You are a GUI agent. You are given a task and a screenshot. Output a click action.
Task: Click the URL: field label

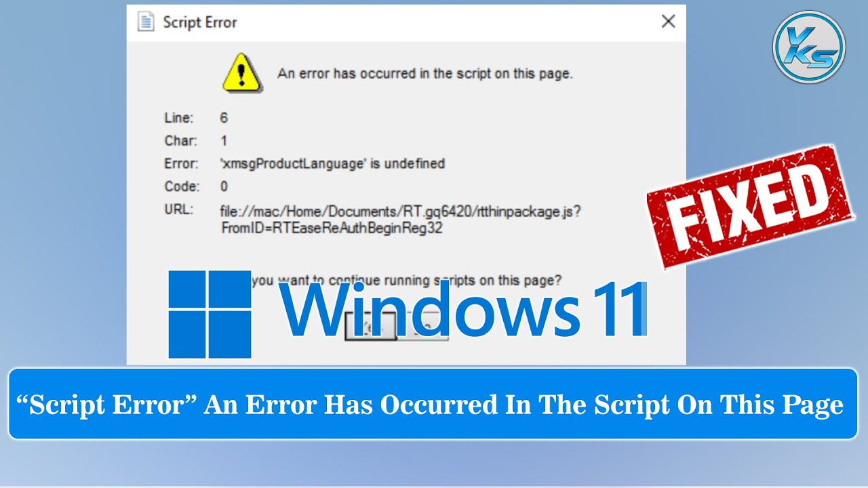click(179, 209)
